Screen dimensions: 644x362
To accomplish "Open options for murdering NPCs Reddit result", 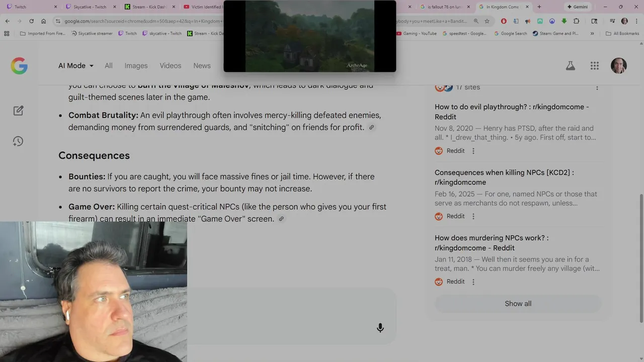I will click(x=473, y=282).
